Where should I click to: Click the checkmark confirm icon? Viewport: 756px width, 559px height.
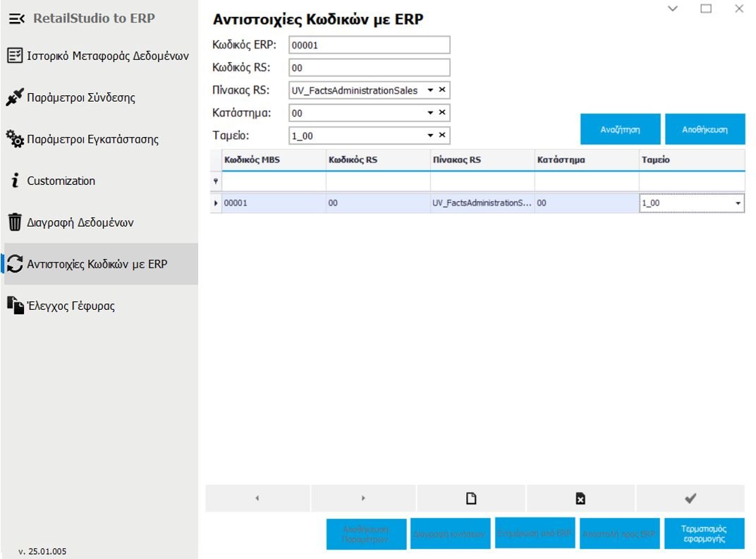click(x=690, y=498)
